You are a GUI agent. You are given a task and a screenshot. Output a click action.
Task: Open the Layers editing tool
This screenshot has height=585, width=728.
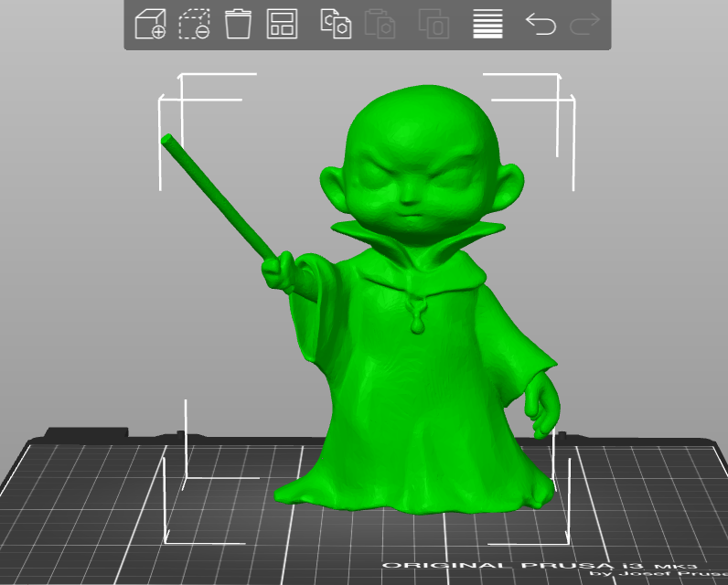pyautogui.click(x=487, y=24)
